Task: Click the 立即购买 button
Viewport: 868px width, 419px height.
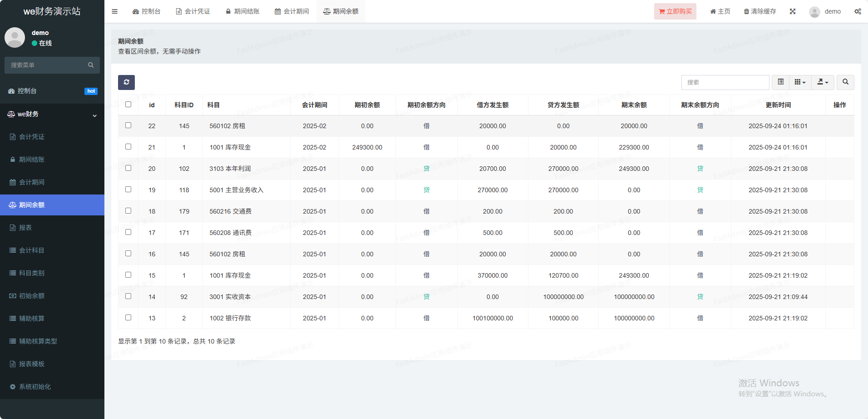Action: point(675,11)
